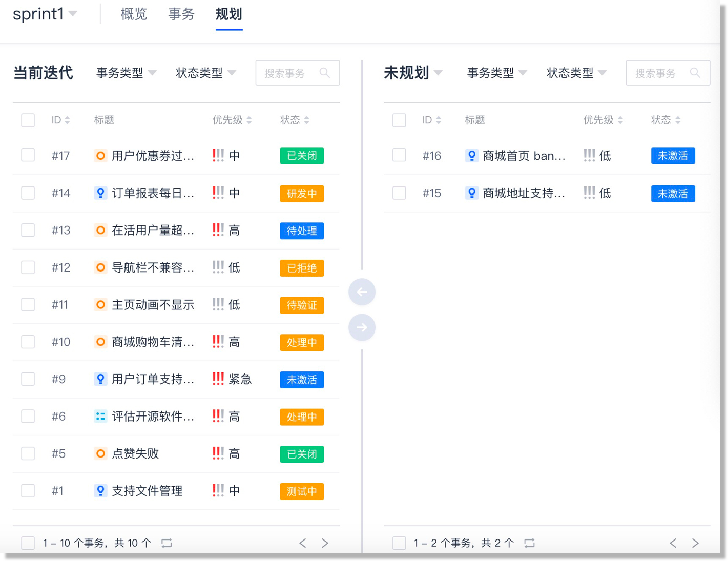Open the sprint1 dropdown
The width and height of the screenshot is (728, 561).
point(45,14)
